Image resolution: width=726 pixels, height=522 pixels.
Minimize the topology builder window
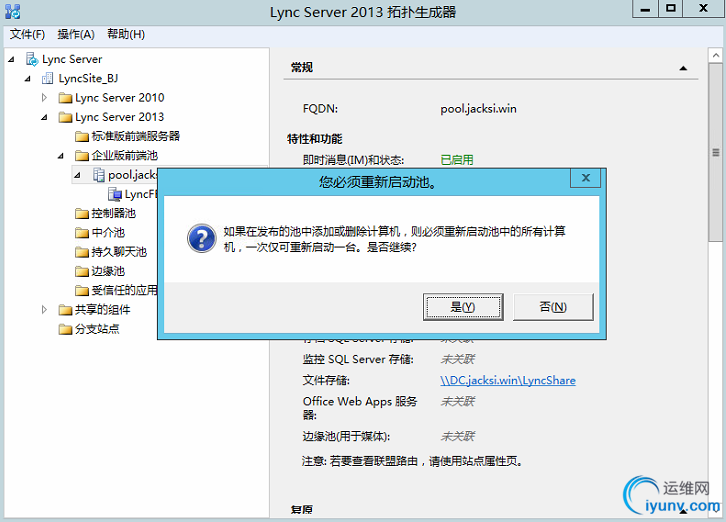(x=645, y=9)
